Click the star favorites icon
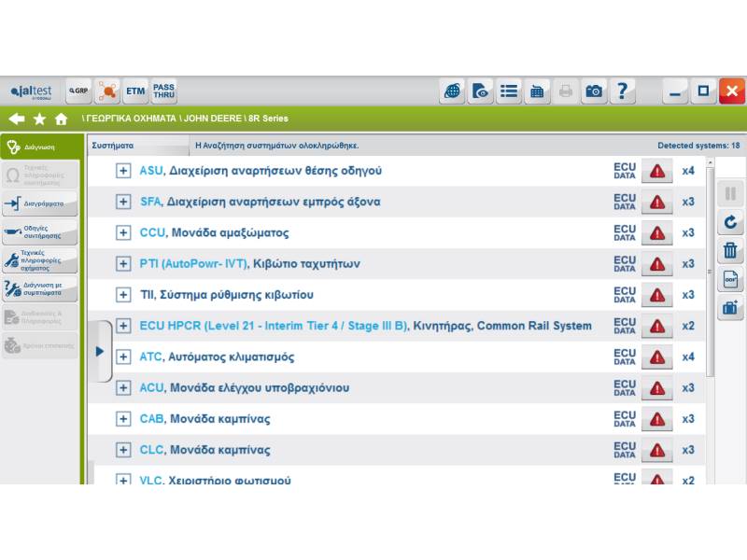 (x=39, y=119)
